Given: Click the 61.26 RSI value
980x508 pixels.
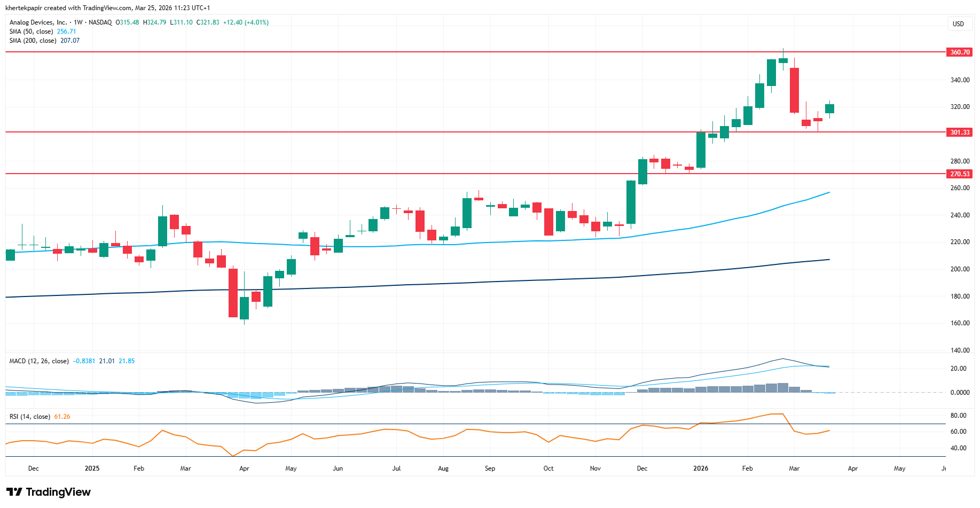Looking at the screenshot, I should click(x=62, y=417).
